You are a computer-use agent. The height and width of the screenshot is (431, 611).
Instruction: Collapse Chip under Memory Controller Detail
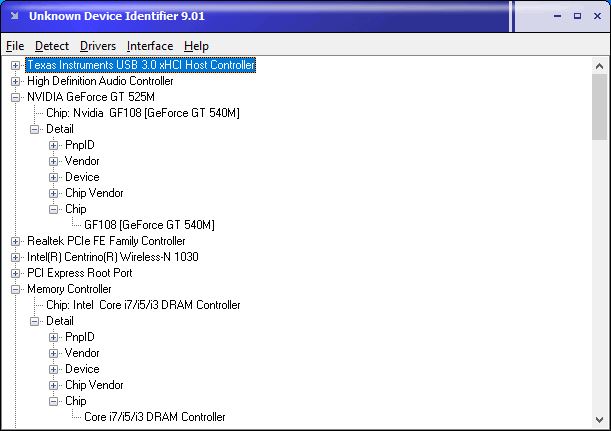point(53,401)
